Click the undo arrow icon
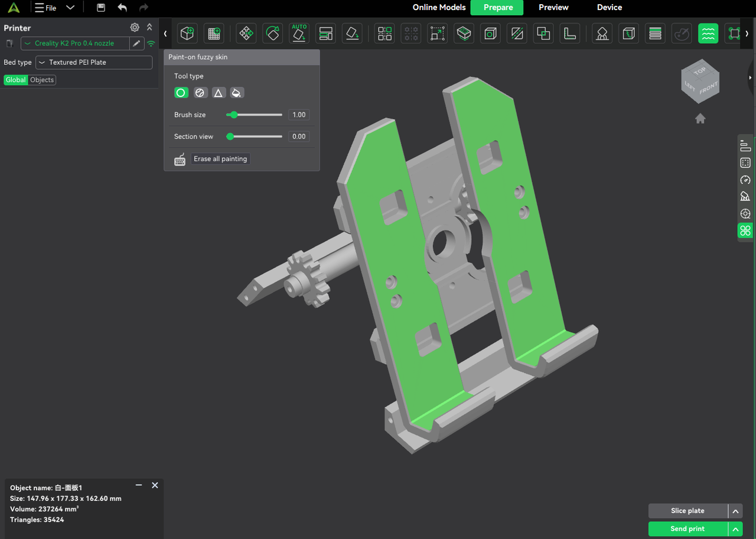 (x=122, y=8)
